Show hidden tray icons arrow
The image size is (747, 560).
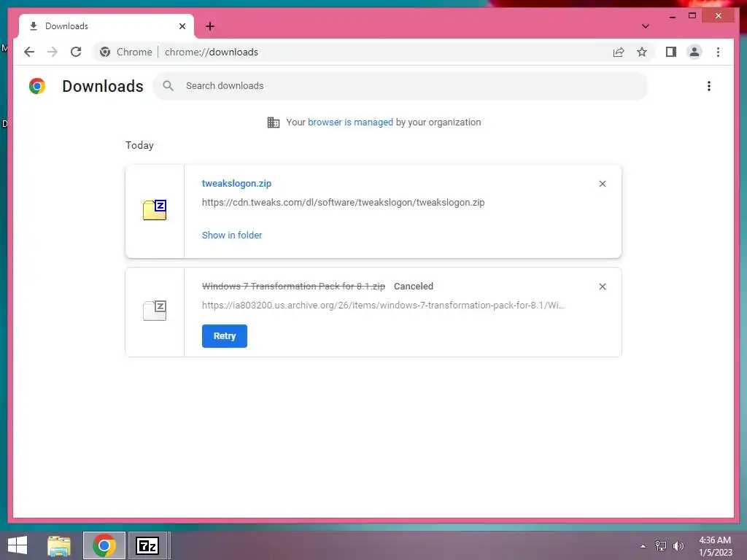pyautogui.click(x=643, y=546)
